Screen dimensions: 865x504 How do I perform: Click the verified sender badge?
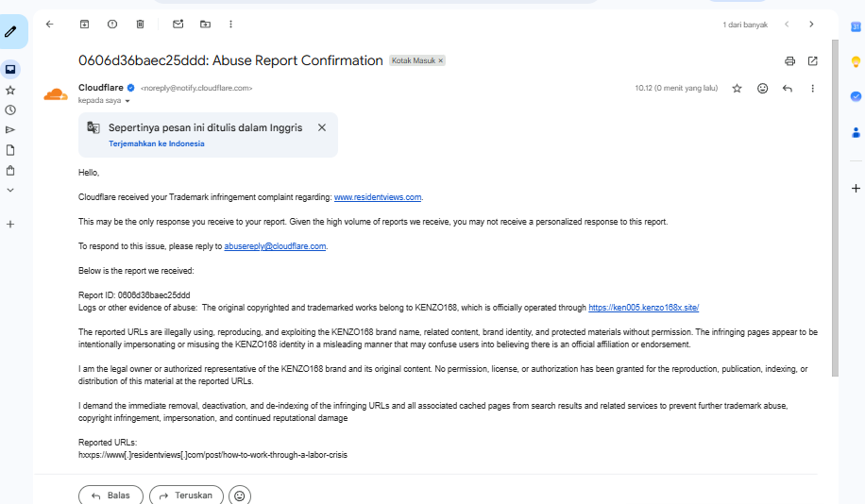tap(131, 88)
